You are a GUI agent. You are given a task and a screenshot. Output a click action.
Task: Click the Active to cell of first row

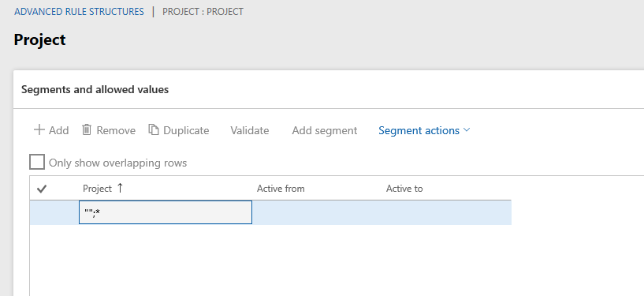446,212
